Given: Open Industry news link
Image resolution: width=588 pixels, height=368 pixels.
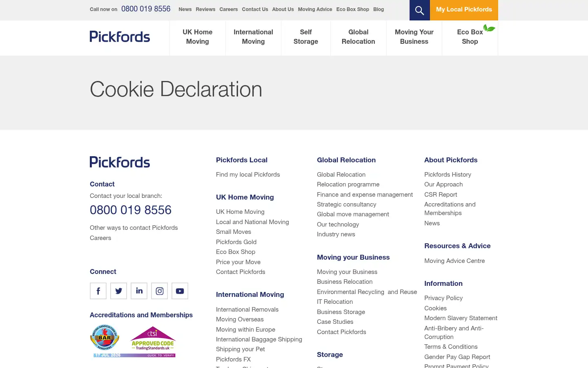Looking at the screenshot, I should [x=336, y=234].
